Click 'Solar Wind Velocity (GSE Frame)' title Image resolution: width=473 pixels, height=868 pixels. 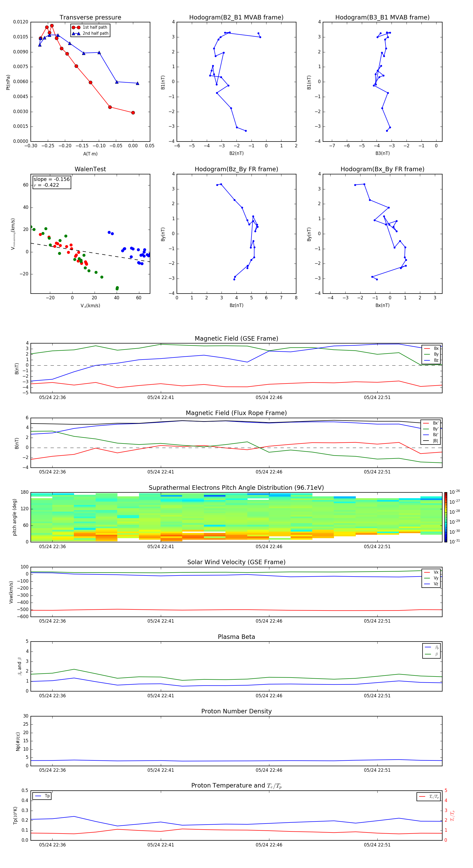tap(236, 562)
